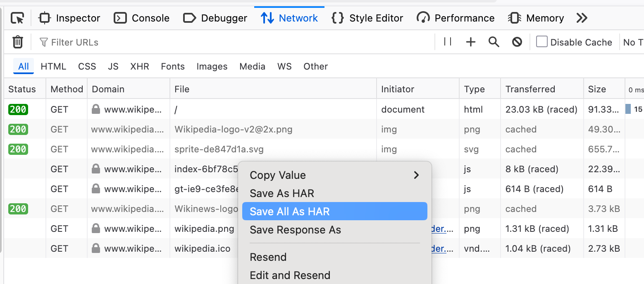
Task: Select the Wikipedia-logo-v2@2x.png request row
Action: (x=233, y=130)
